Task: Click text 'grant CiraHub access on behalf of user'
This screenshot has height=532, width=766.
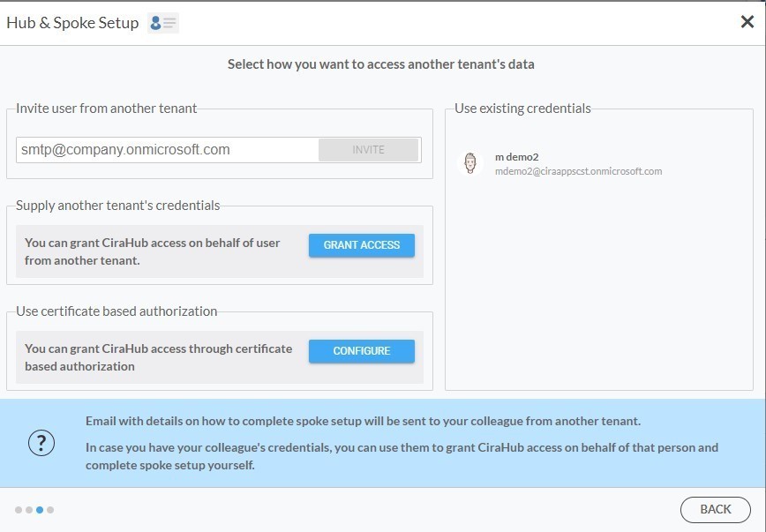Action: [x=175, y=243]
